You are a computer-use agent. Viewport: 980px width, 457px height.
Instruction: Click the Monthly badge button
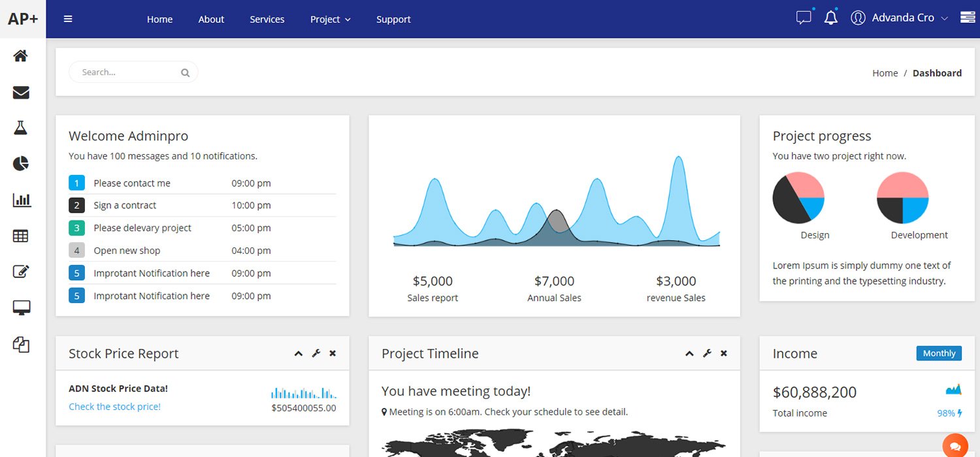(939, 353)
